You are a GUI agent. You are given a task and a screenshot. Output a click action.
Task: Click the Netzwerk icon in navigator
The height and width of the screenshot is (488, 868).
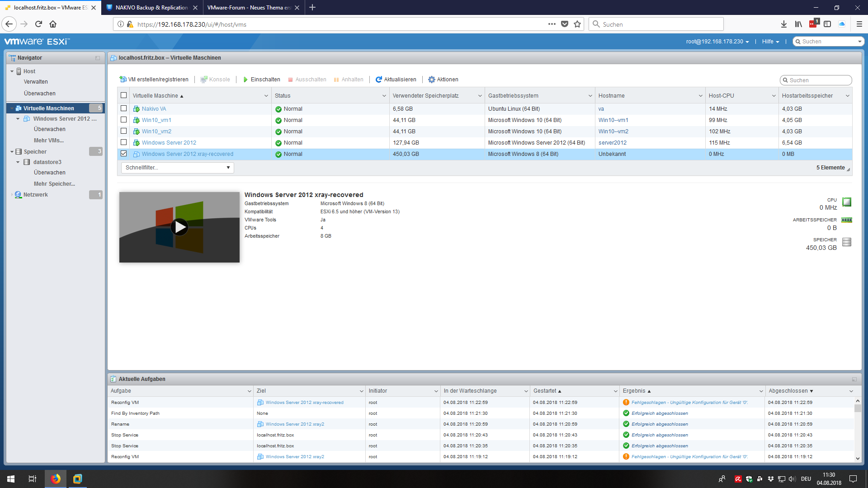(x=18, y=195)
